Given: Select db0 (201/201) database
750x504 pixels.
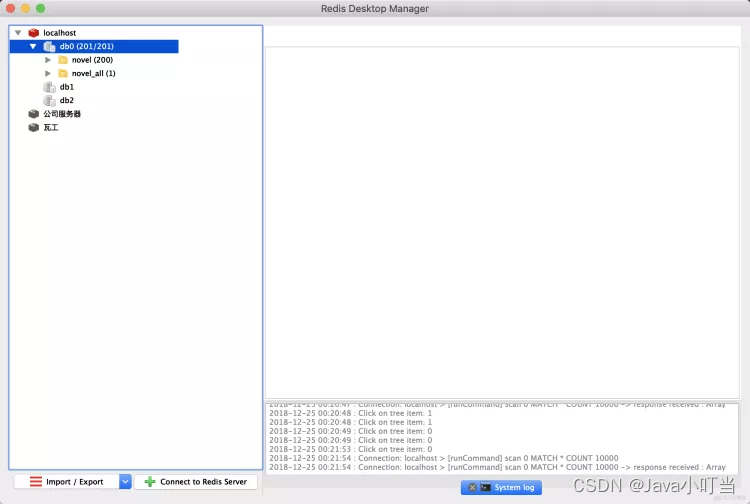Looking at the screenshot, I should 87,46.
